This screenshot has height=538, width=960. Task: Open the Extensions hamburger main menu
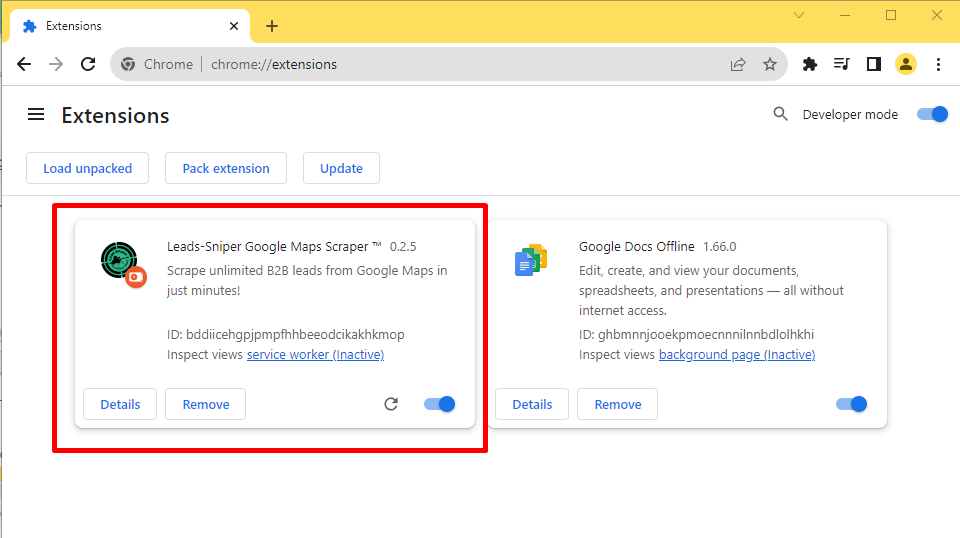[36, 114]
